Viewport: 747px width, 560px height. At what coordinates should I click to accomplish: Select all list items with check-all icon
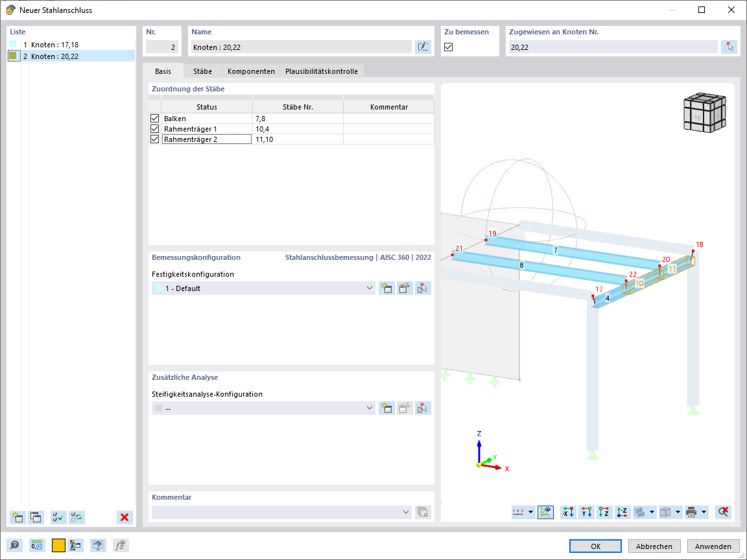[58, 517]
